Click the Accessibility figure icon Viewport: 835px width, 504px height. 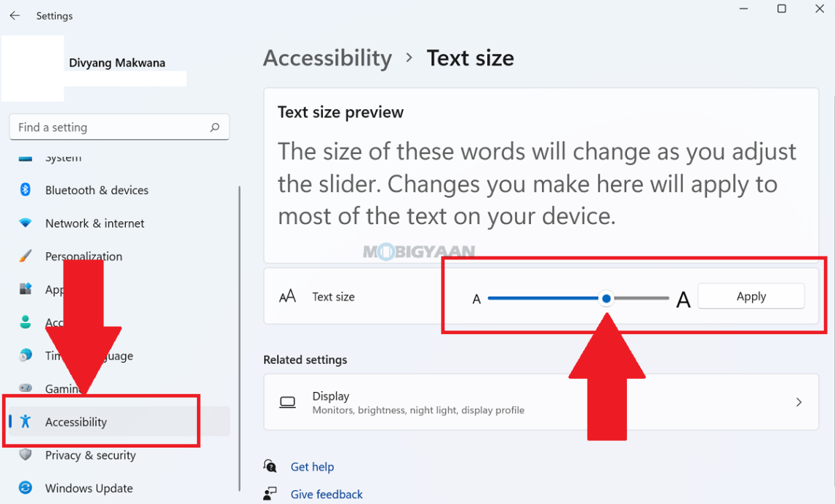(24, 421)
